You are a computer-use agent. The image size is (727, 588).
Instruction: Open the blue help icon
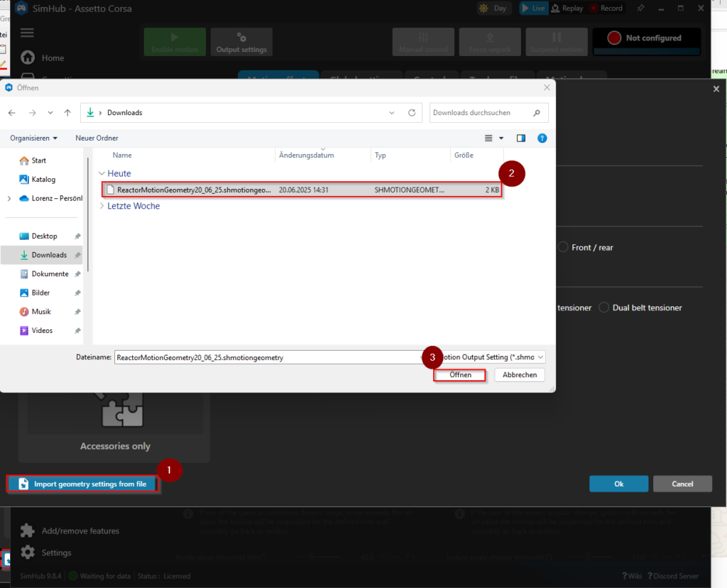coord(542,138)
